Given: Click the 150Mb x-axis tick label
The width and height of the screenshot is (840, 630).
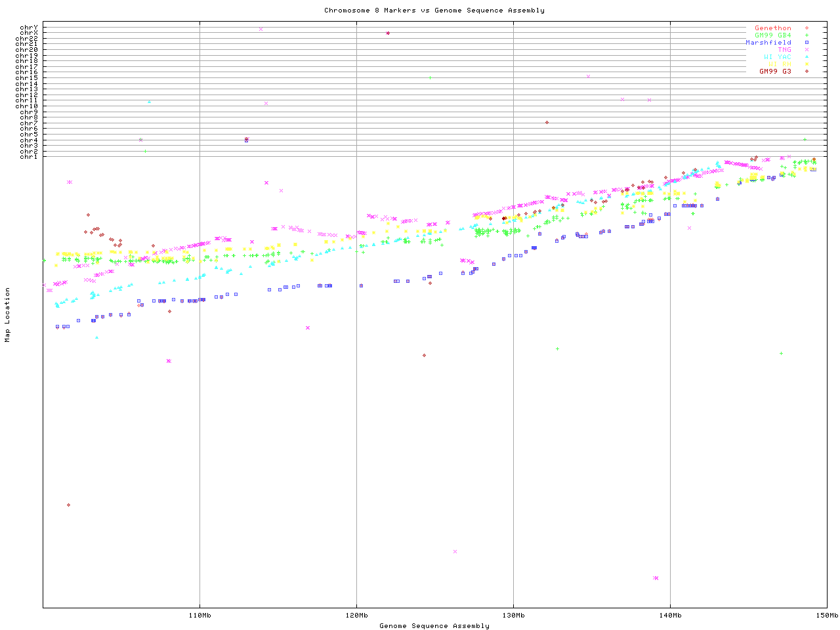Looking at the screenshot, I should (x=827, y=616).
